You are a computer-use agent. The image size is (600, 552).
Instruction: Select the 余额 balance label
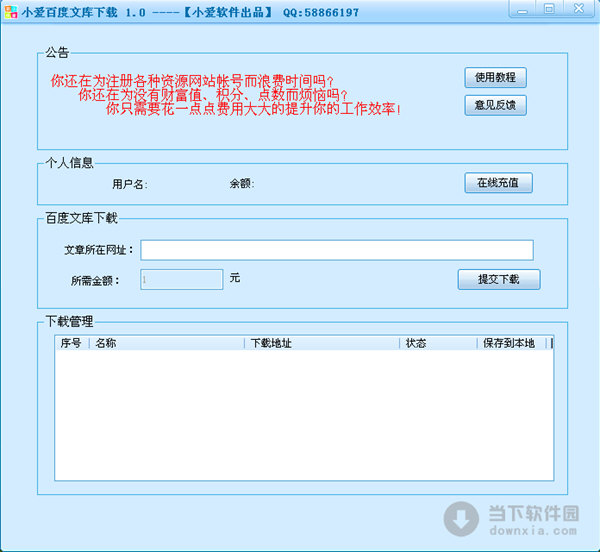(242, 184)
